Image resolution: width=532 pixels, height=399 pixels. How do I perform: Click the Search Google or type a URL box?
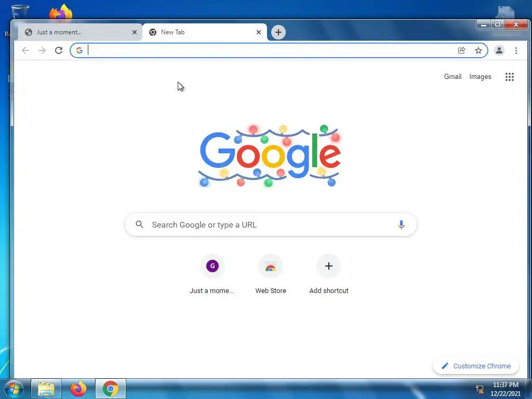click(270, 224)
